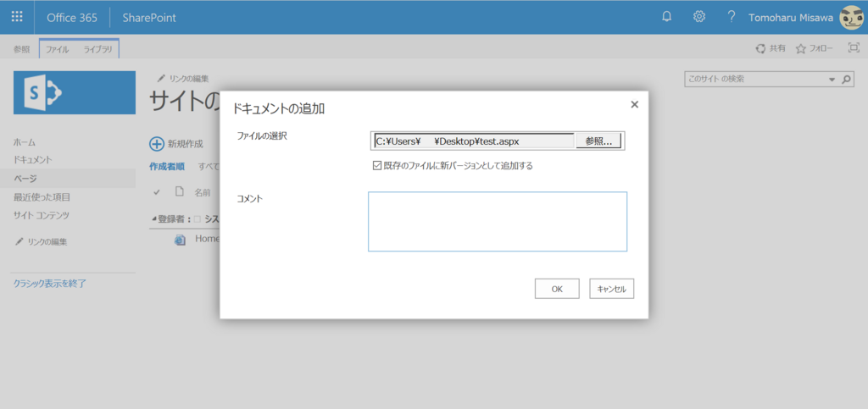
Task: Open the Office 365 app launcher grid
Action: (x=17, y=17)
